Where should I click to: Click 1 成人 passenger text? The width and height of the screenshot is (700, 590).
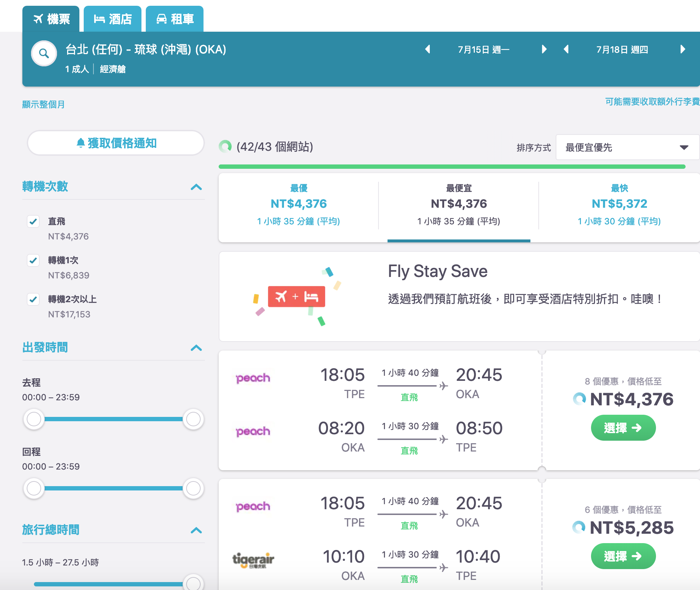point(77,69)
